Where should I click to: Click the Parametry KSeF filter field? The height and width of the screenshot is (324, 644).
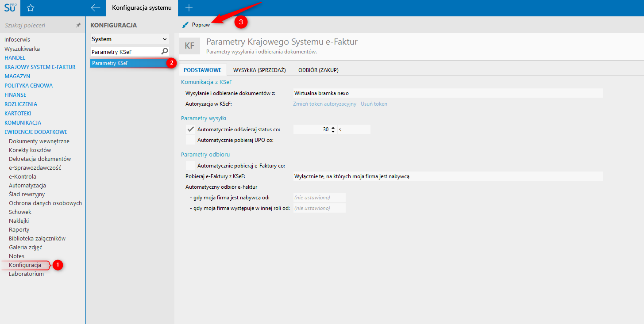click(125, 52)
